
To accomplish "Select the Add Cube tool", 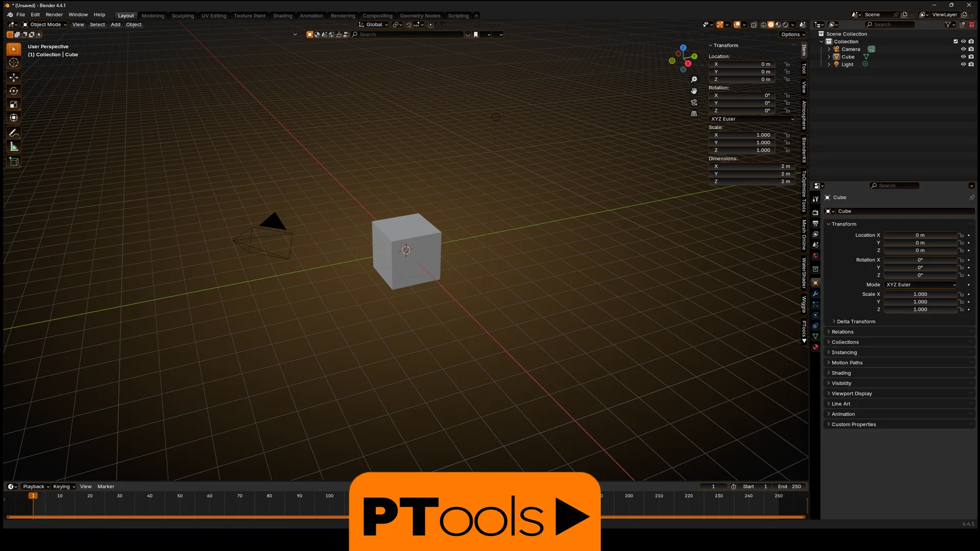I will pos(14,162).
